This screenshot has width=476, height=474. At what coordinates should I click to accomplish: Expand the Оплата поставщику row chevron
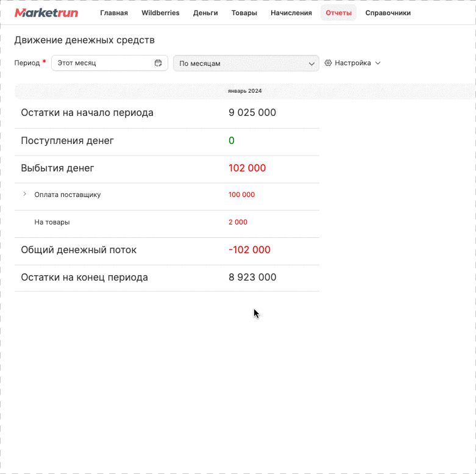pos(24,194)
